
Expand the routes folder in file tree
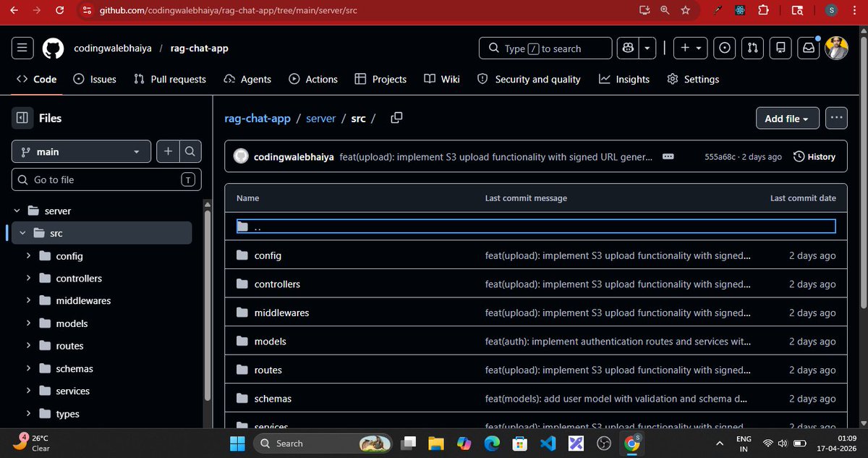pyautogui.click(x=28, y=346)
